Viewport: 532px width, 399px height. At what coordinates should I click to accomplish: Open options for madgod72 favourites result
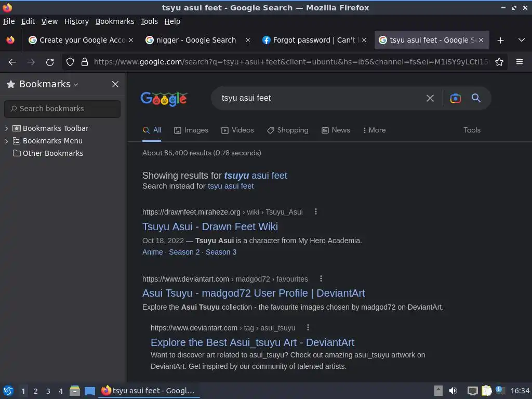tap(321, 279)
